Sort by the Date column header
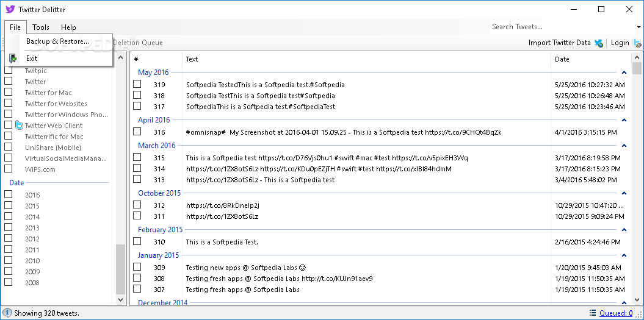 591,59
